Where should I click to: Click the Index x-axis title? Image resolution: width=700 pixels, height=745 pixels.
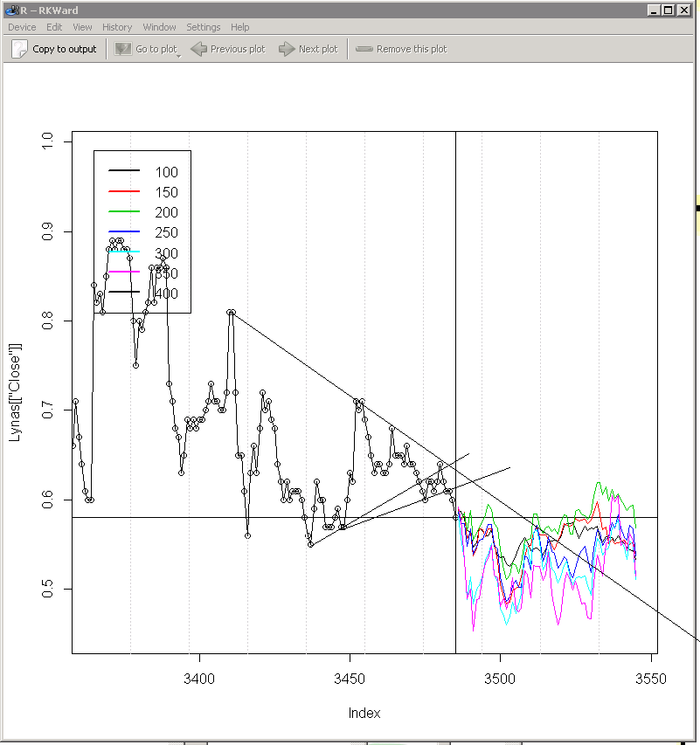coord(364,714)
